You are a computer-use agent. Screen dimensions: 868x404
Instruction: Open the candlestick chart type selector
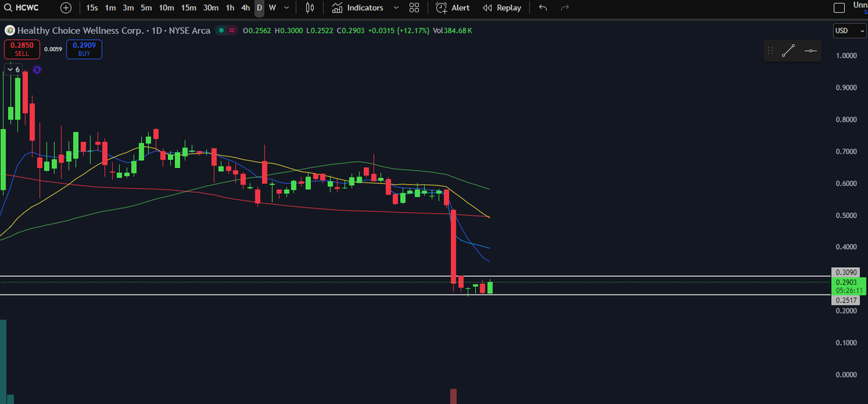click(310, 8)
